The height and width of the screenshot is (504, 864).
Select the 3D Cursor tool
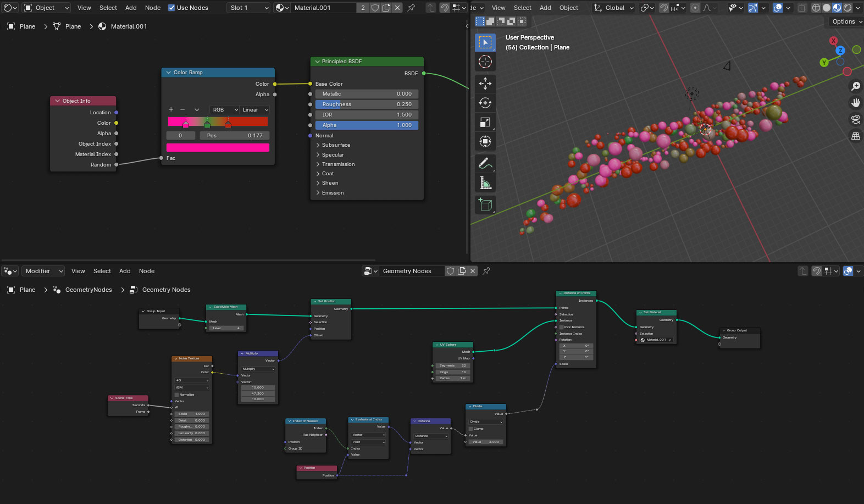(x=485, y=62)
